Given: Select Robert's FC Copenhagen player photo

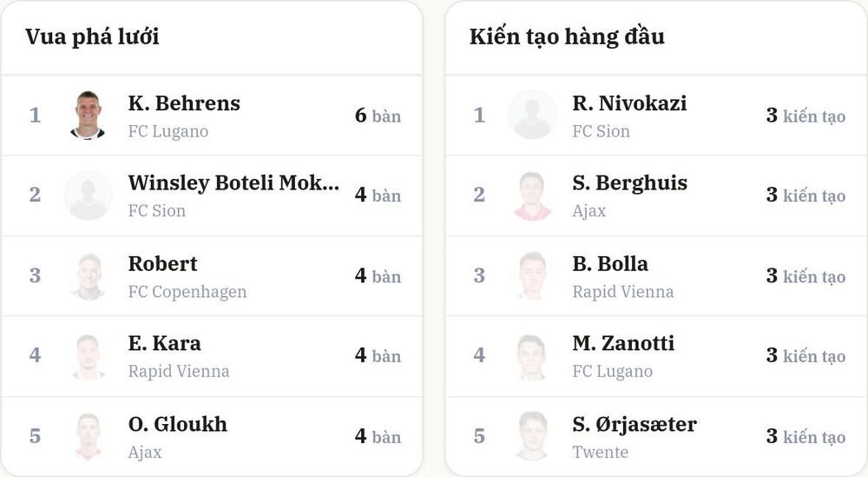Looking at the screenshot, I should 88,276.
